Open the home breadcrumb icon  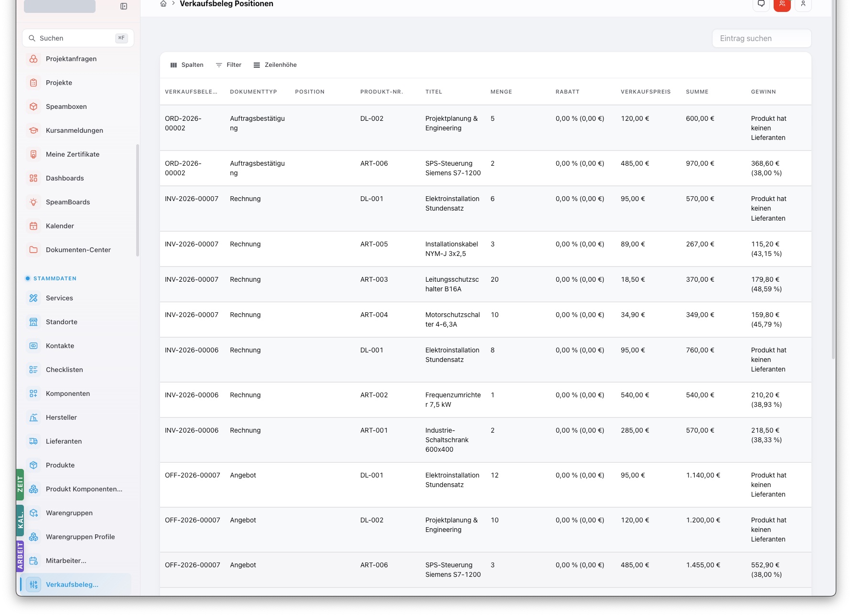(x=163, y=4)
